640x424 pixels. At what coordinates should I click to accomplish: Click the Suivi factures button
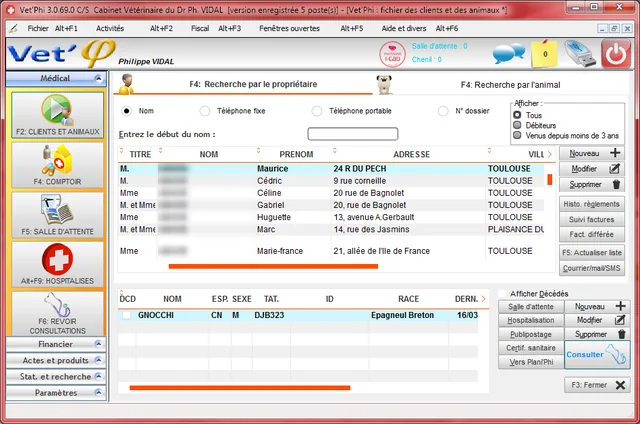(x=591, y=220)
